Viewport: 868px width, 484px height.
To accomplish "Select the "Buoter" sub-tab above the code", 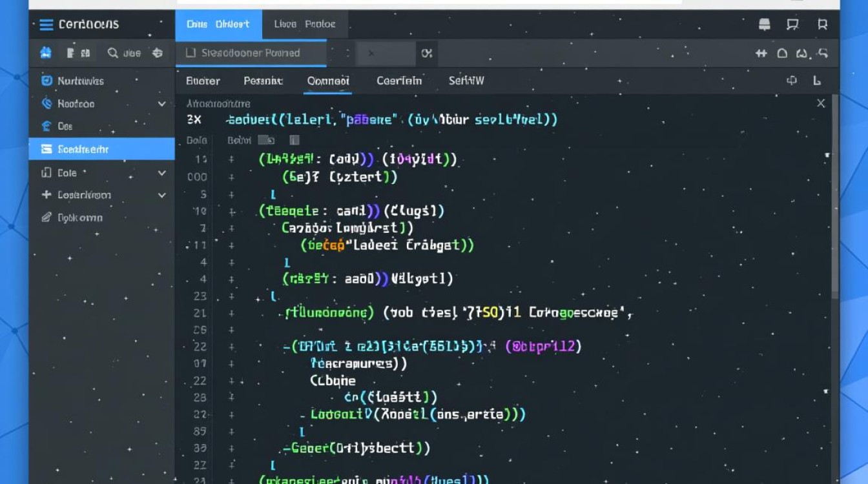I will (x=203, y=81).
